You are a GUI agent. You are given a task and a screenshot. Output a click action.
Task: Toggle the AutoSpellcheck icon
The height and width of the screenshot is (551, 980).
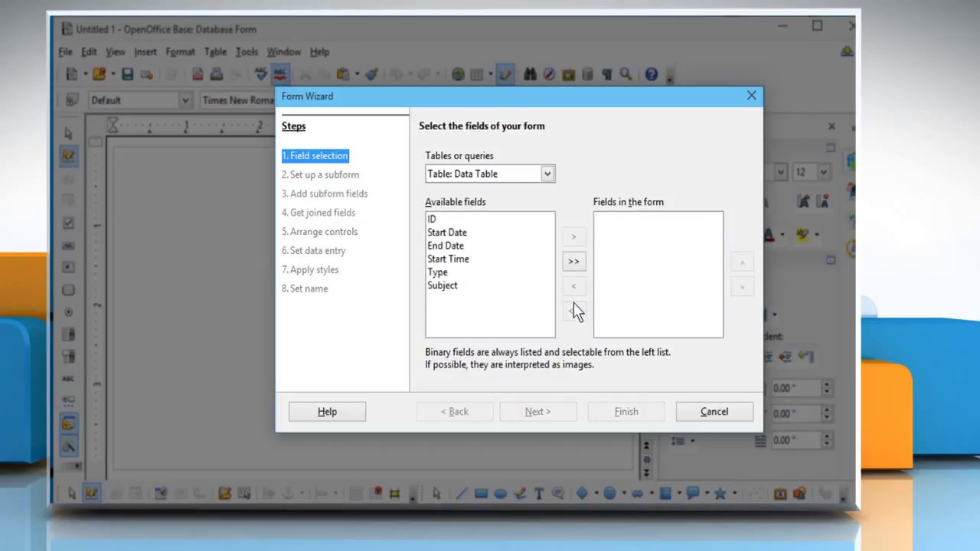[280, 74]
